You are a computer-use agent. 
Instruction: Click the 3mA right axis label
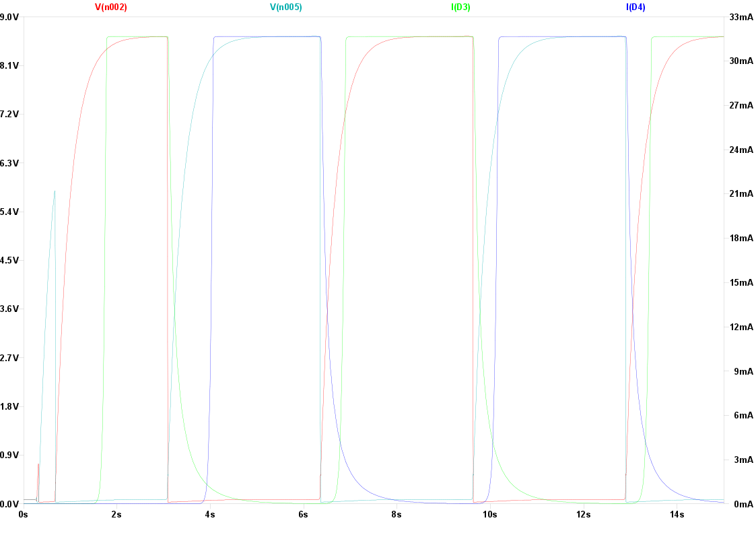point(743,460)
